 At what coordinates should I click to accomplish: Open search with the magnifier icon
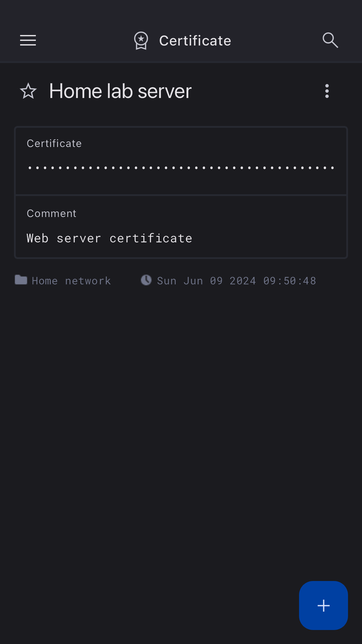(x=330, y=40)
